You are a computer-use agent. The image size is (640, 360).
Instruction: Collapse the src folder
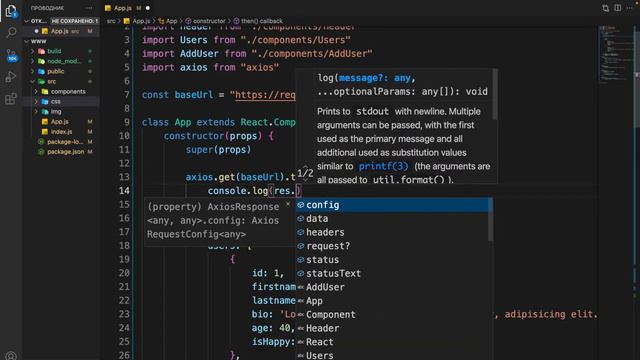[33, 82]
